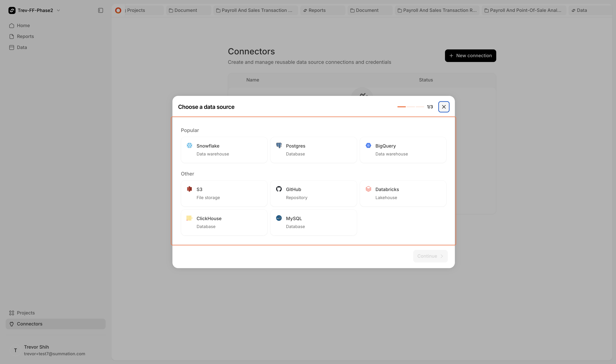Click the Popular section label
This screenshot has height=364, width=616.
point(190,130)
